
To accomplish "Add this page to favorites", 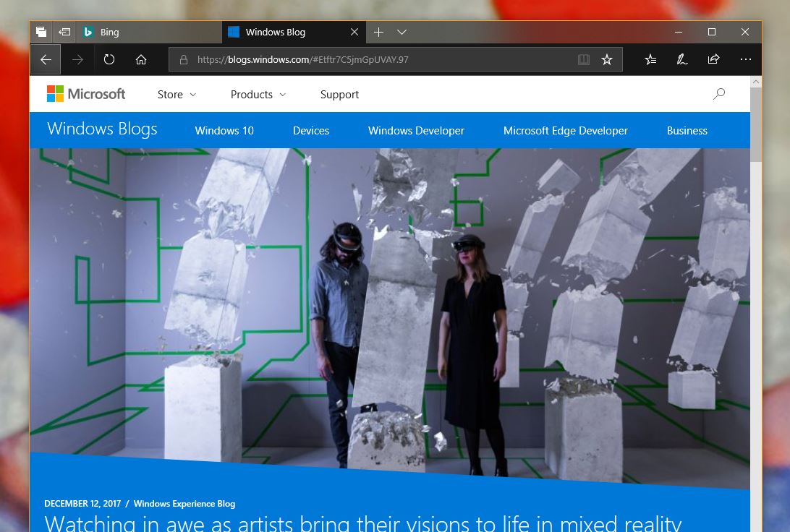I will 607,59.
